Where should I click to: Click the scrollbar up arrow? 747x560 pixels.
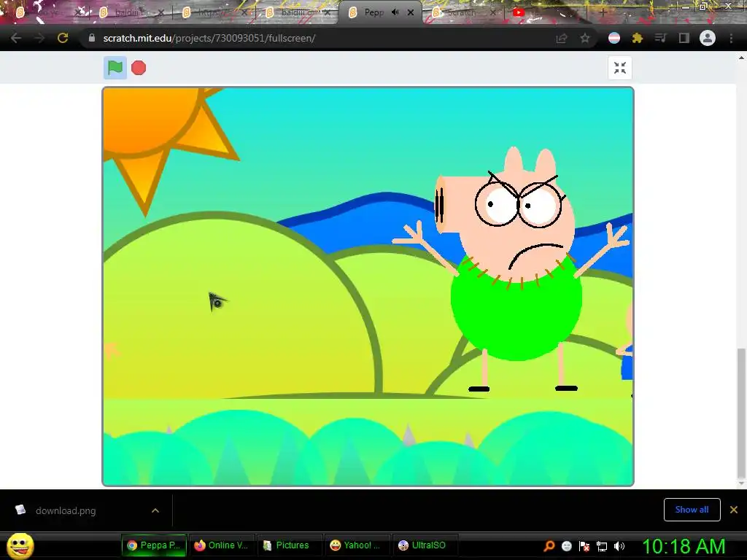point(741,58)
